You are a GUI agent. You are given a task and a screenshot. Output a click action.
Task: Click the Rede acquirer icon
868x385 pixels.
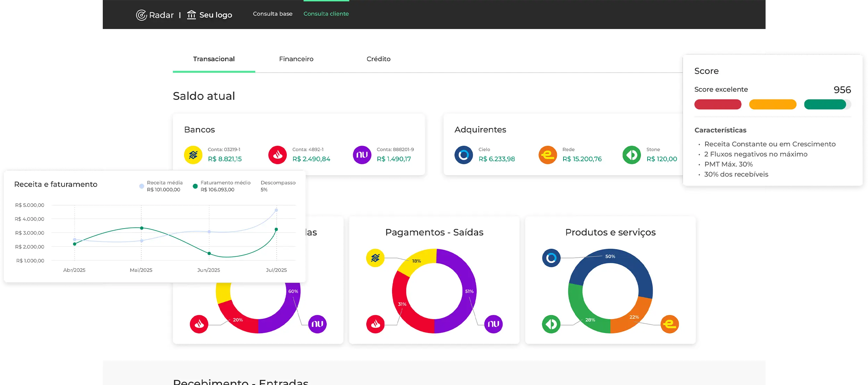548,155
